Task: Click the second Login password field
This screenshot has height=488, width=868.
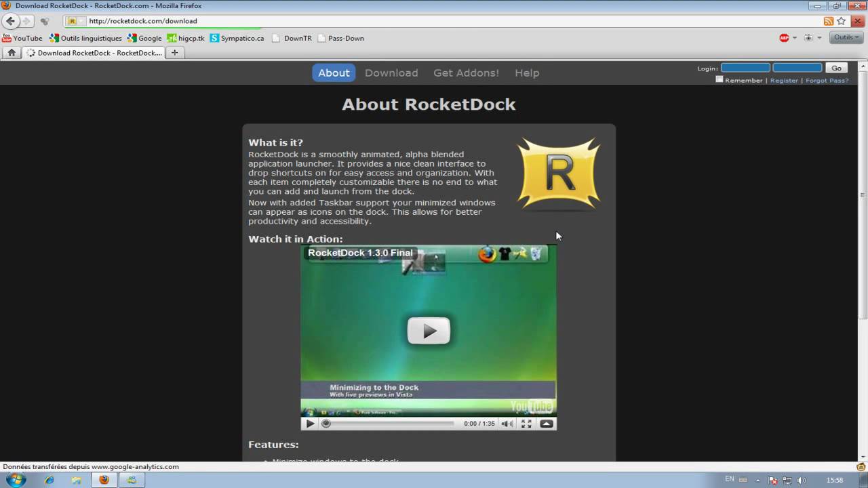Action: tap(797, 68)
